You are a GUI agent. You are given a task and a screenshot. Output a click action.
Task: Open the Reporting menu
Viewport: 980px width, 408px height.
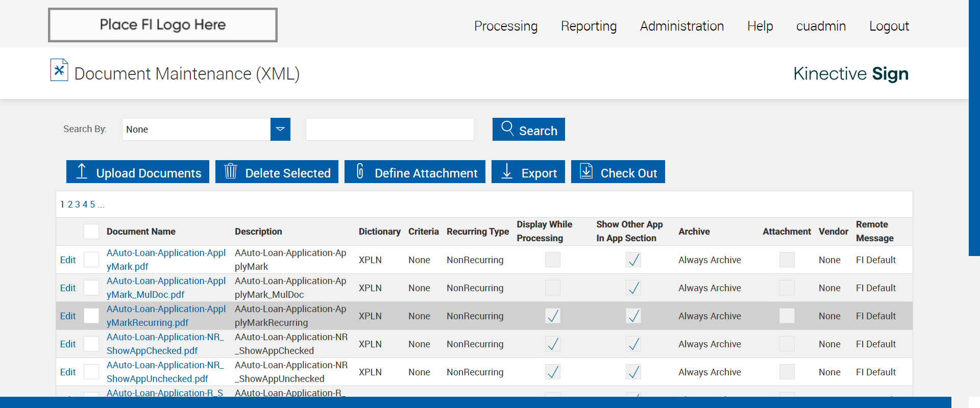pyautogui.click(x=589, y=26)
